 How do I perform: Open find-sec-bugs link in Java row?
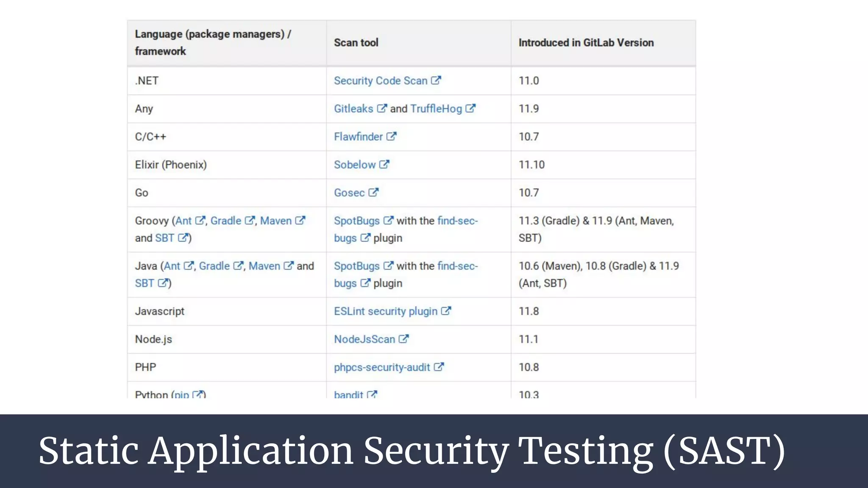pos(458,266)
